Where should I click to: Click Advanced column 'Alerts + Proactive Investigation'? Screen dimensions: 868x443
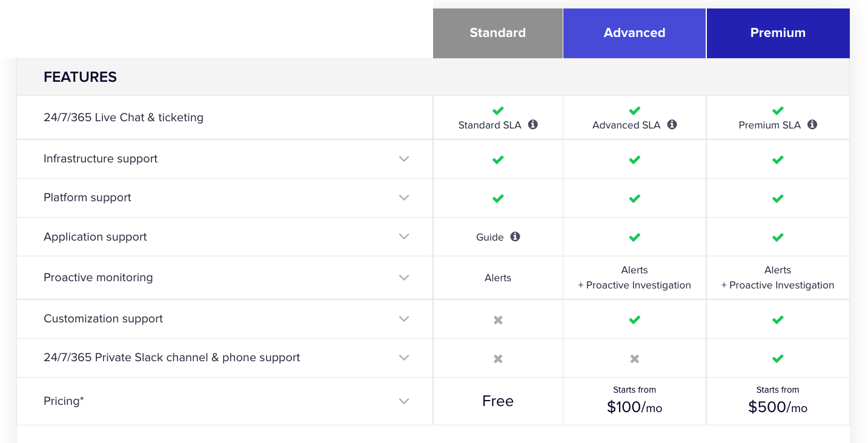point(634,278)
